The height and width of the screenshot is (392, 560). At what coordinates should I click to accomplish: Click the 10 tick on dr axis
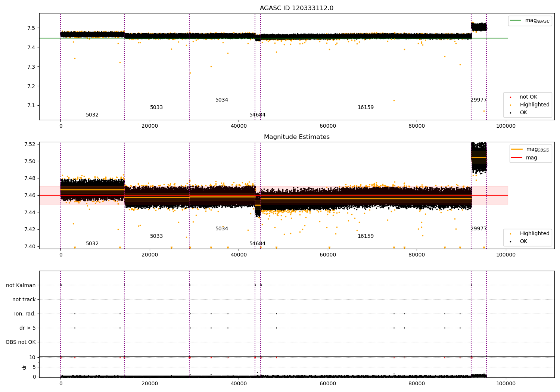(32, 358)
